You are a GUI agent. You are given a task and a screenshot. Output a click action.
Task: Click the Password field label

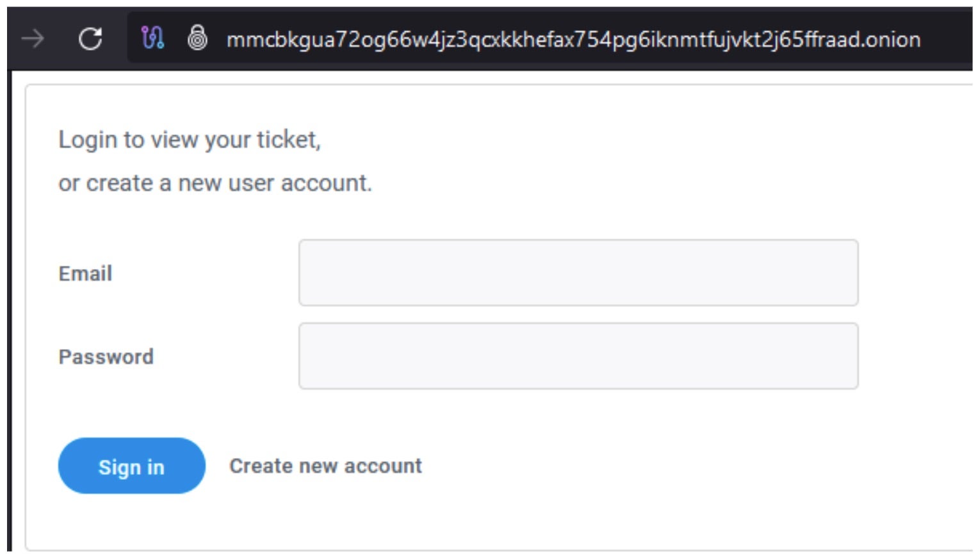106,357
